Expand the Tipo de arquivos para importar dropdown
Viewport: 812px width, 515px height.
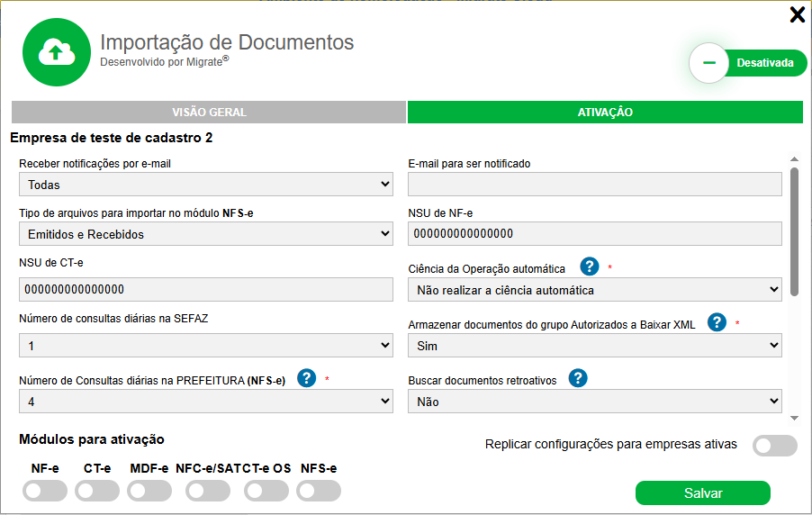tap(206, 234)
